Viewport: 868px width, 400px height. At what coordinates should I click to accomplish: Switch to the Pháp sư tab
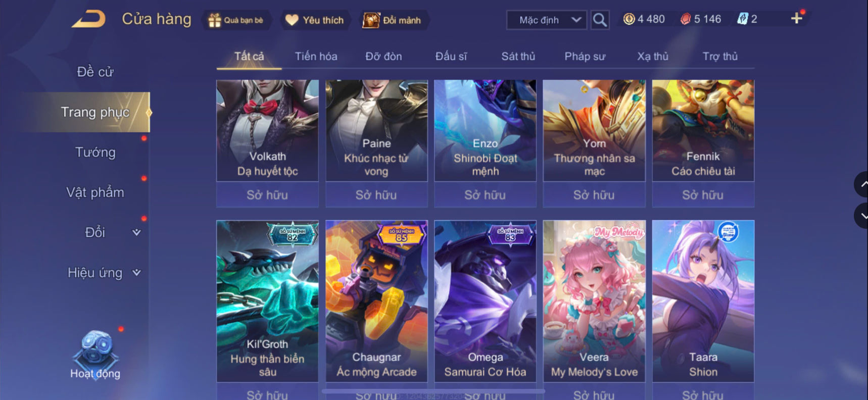click(x=585, y=57)
